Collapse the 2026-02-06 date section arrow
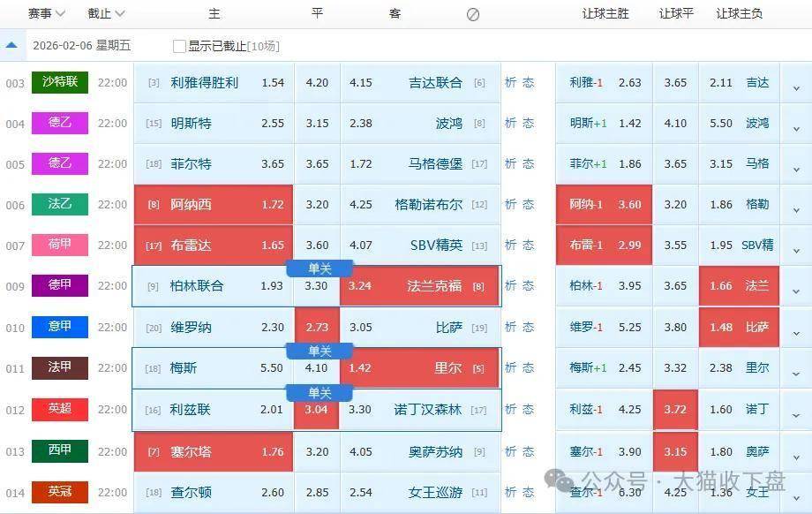Screen dimensions: 812x514 tap(11, 44)
